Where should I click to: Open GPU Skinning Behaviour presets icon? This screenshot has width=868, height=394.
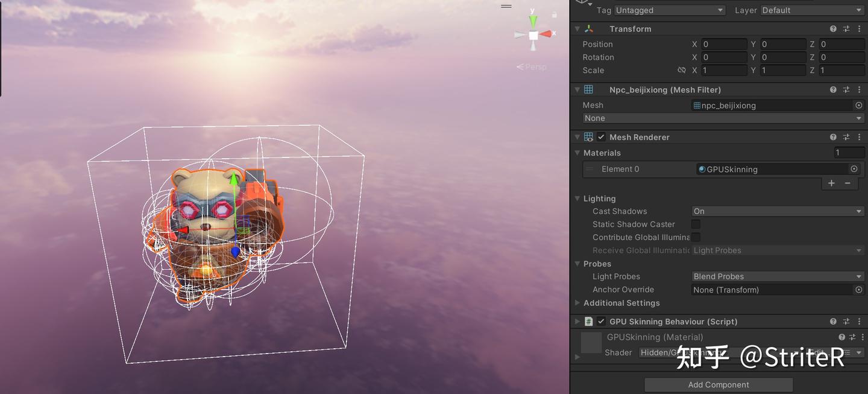[x=846, y=322]
